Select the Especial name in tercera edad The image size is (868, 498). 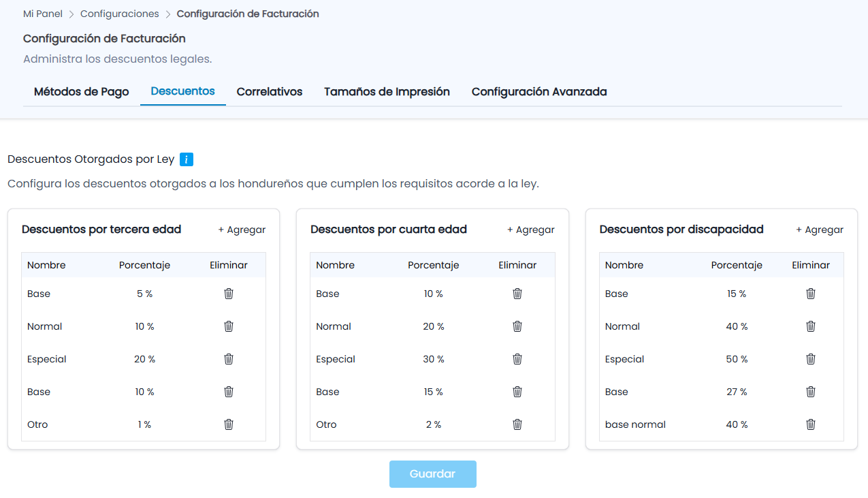click(47, 359)
